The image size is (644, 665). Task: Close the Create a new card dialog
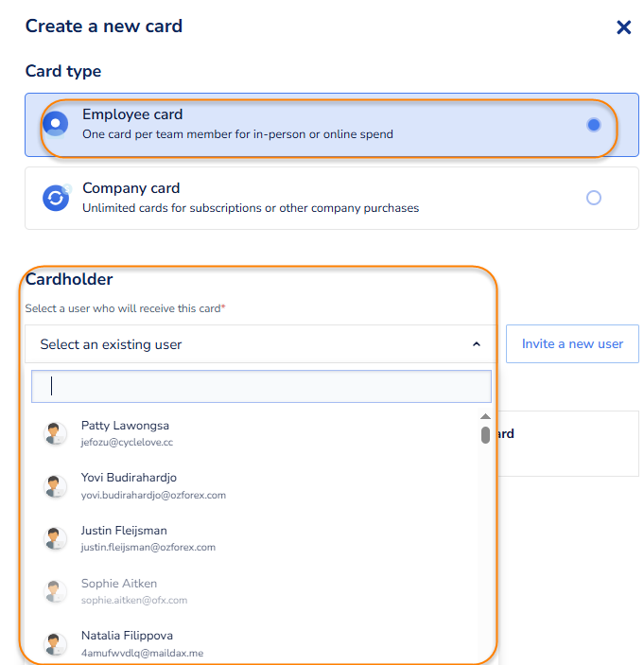coord(623,27)
